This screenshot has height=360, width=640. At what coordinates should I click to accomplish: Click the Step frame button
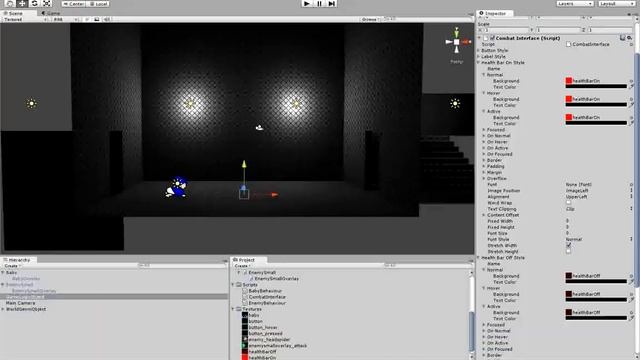331,3
